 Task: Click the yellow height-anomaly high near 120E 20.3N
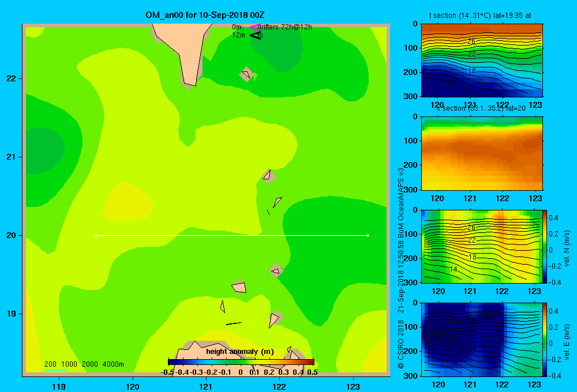tap(128, 202)
